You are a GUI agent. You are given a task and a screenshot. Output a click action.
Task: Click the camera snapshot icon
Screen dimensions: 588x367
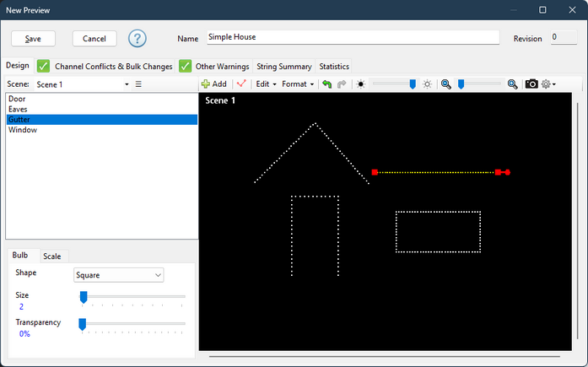click(531, 84)
